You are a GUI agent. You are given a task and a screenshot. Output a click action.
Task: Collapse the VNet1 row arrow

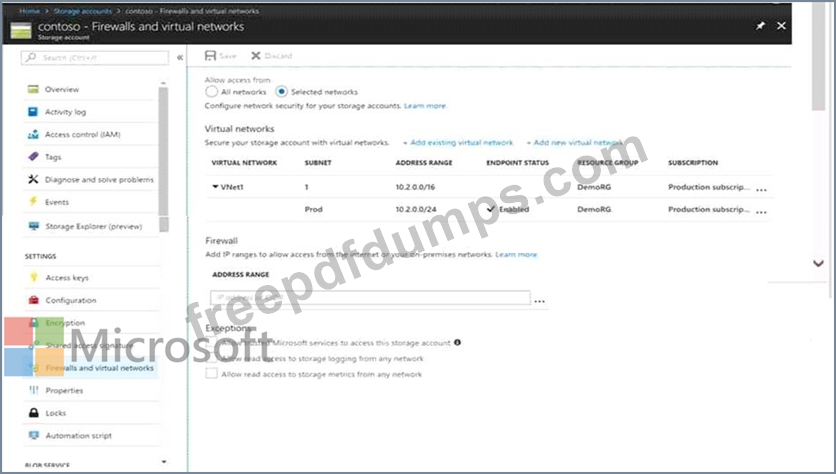(x=215, y=187)
